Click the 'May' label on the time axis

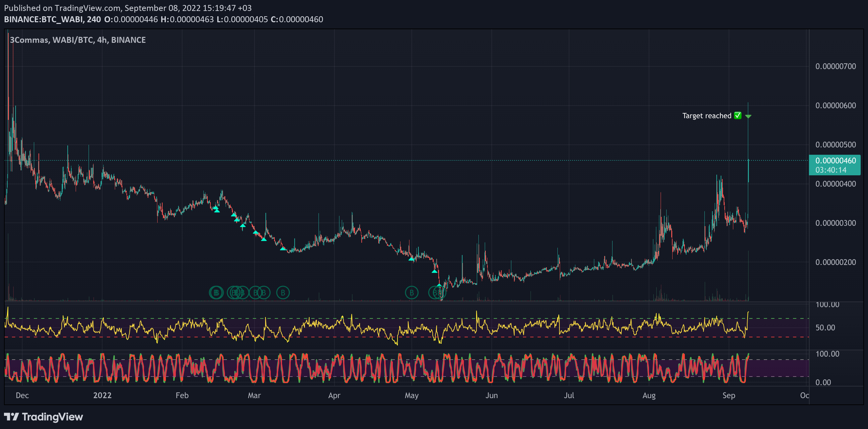click(x=411, y=395)
